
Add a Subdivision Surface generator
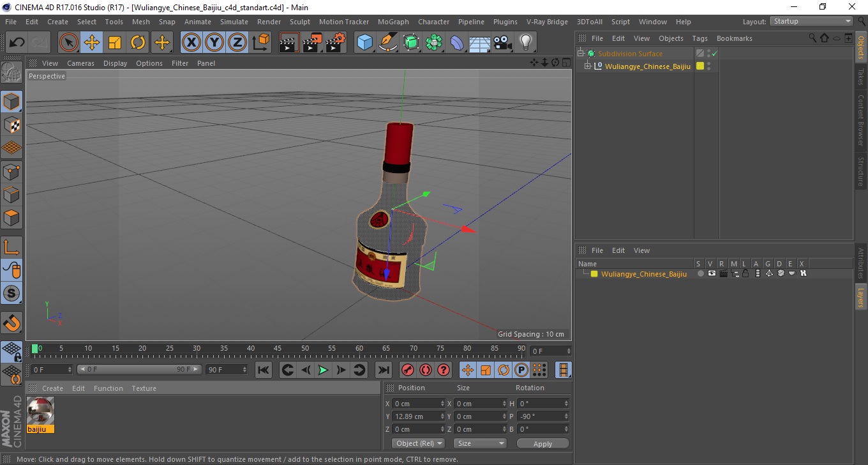tap(411, 43)
